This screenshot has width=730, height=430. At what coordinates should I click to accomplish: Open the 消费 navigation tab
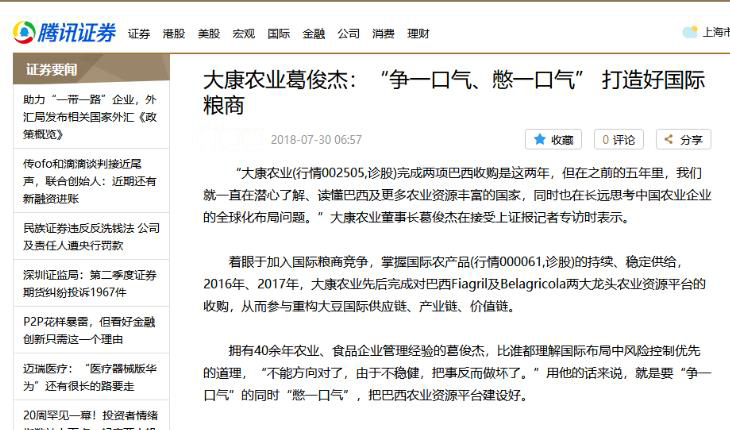pyautogui.click(x=384, y=34)
